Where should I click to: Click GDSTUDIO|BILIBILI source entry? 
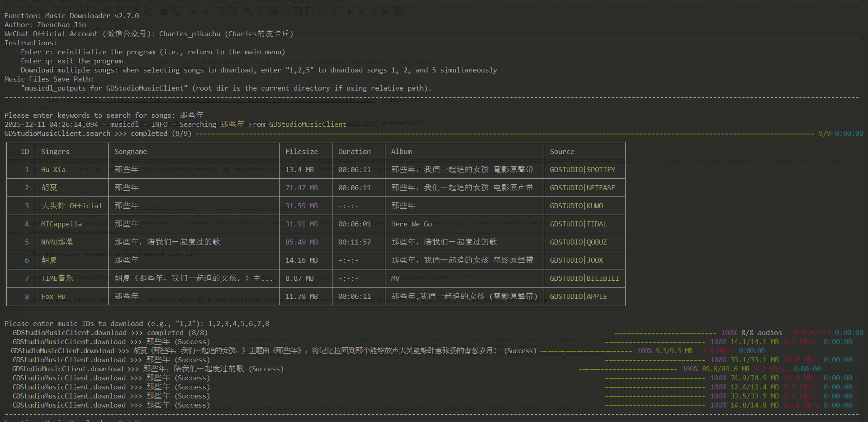584,278
